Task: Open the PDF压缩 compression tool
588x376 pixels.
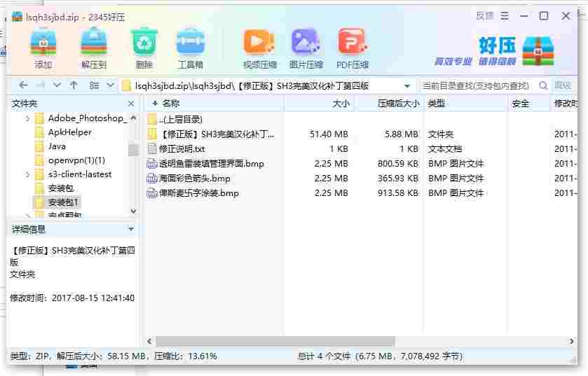Action: [352, 48]
